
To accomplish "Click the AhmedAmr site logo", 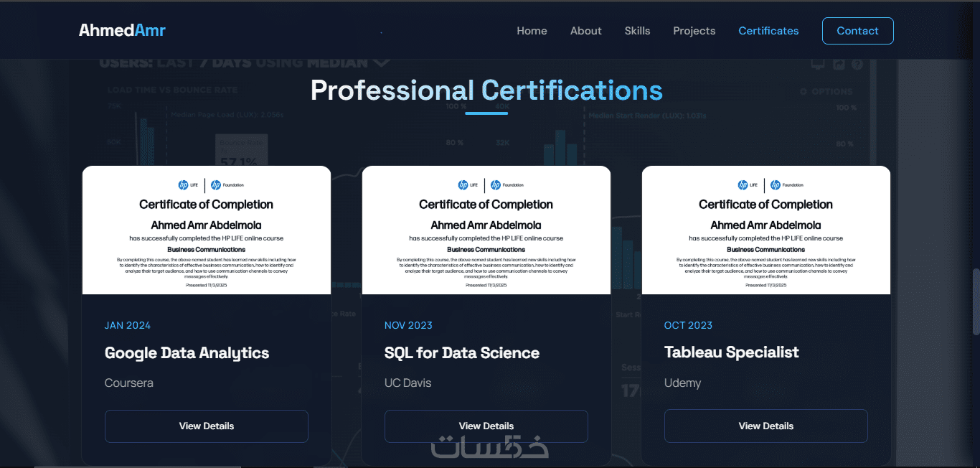I will (122, 30).
